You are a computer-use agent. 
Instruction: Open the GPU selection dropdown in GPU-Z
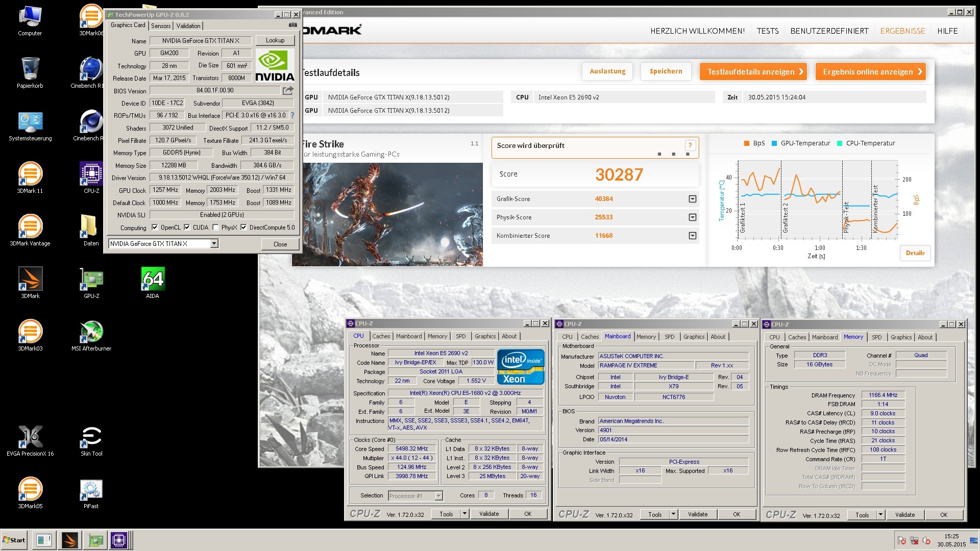(x=214, y=244)
